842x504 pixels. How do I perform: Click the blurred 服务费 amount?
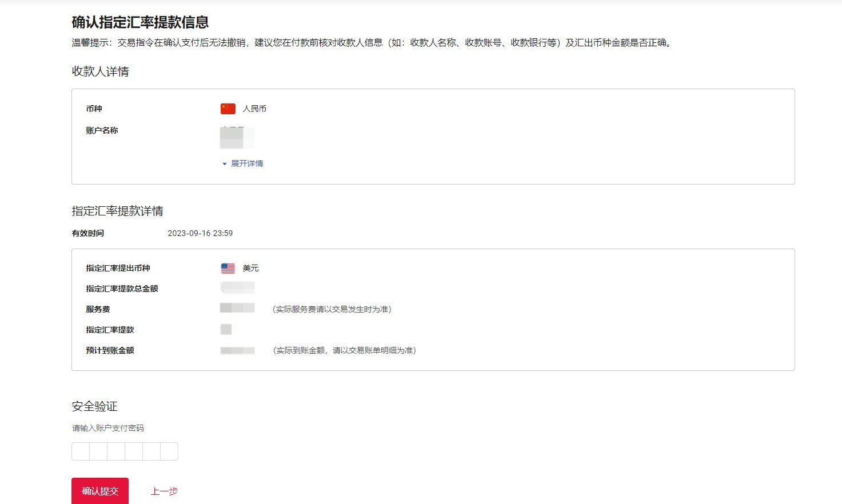[x=237, y=309]
